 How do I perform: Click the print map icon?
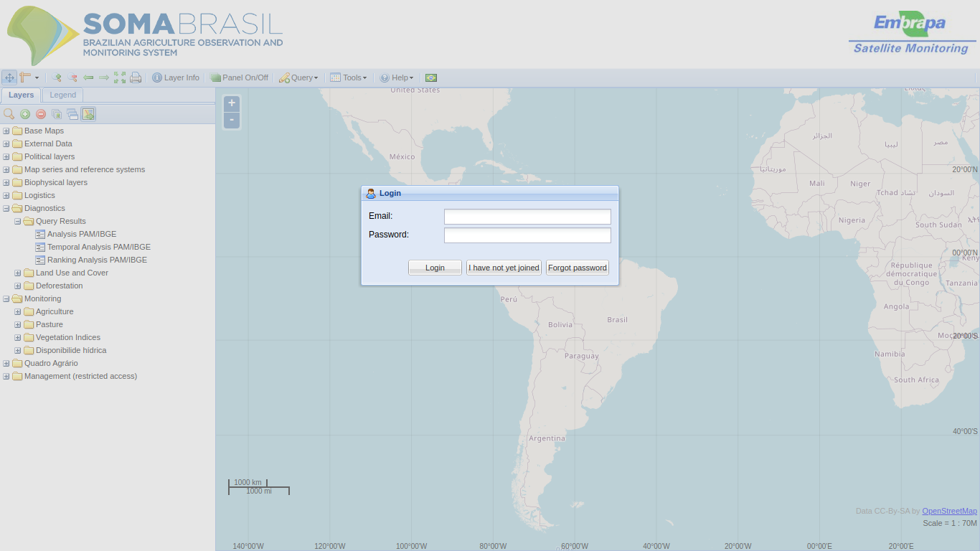(136, 77)
